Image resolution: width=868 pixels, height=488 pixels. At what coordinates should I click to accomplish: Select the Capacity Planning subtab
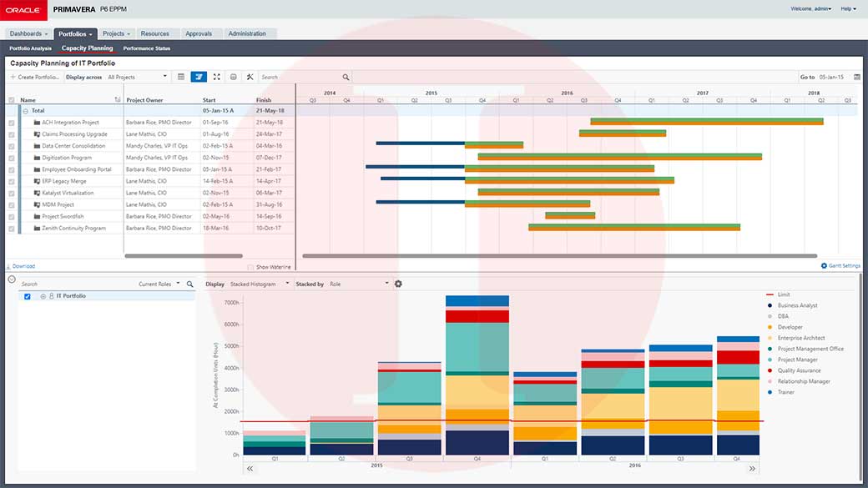pyautogui.click(x=87, y=48)
